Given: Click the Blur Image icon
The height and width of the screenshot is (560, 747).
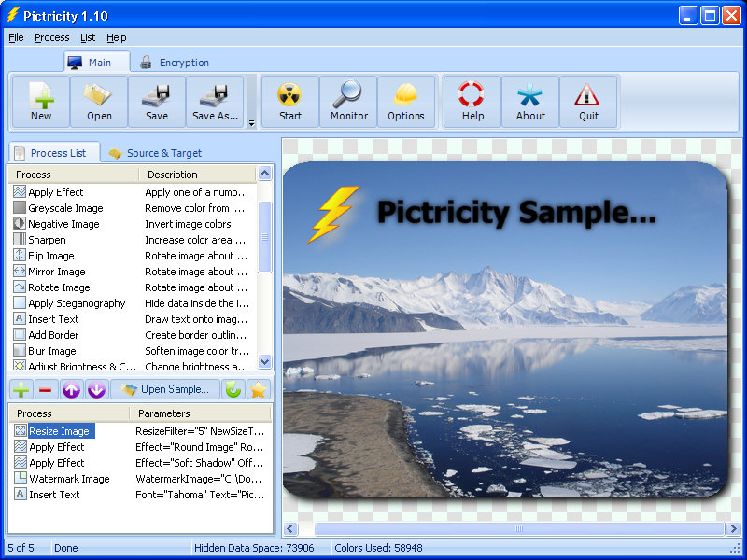Looking at the screenshot, I should [20, 351].
